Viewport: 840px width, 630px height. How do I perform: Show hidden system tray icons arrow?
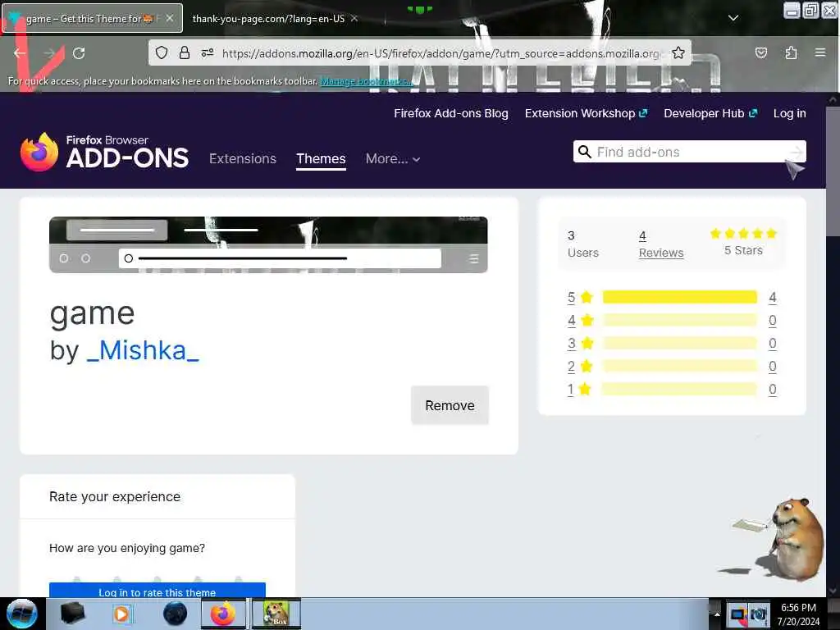717,614
